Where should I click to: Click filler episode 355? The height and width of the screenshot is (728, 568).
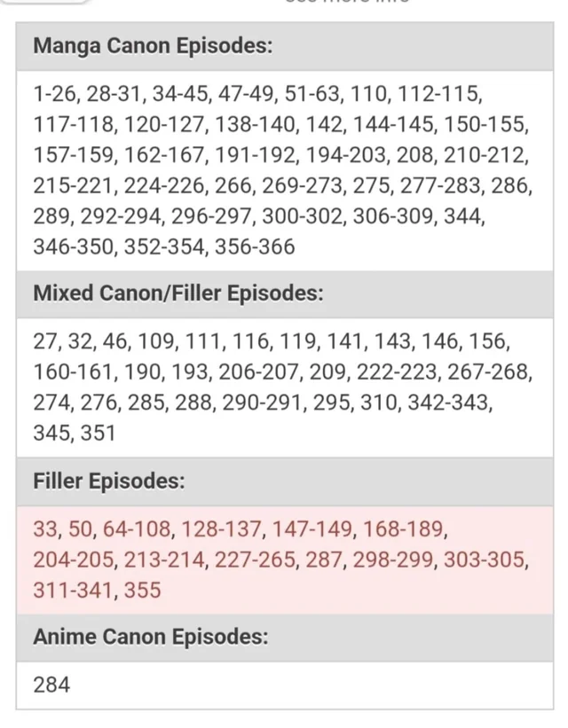pos(143,590)
